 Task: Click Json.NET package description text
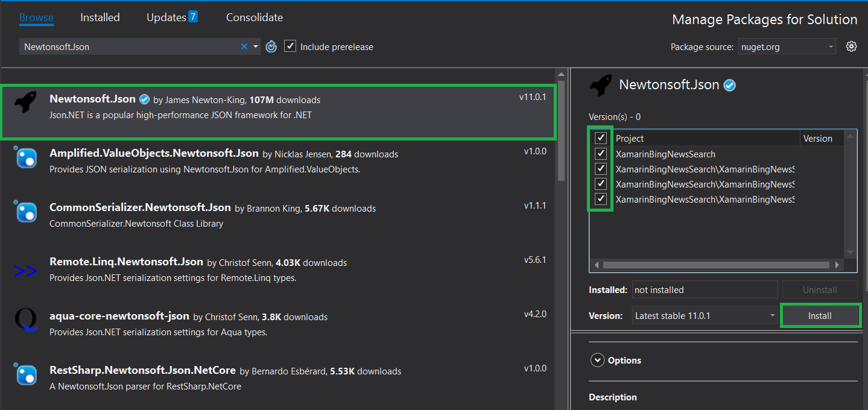180,115
